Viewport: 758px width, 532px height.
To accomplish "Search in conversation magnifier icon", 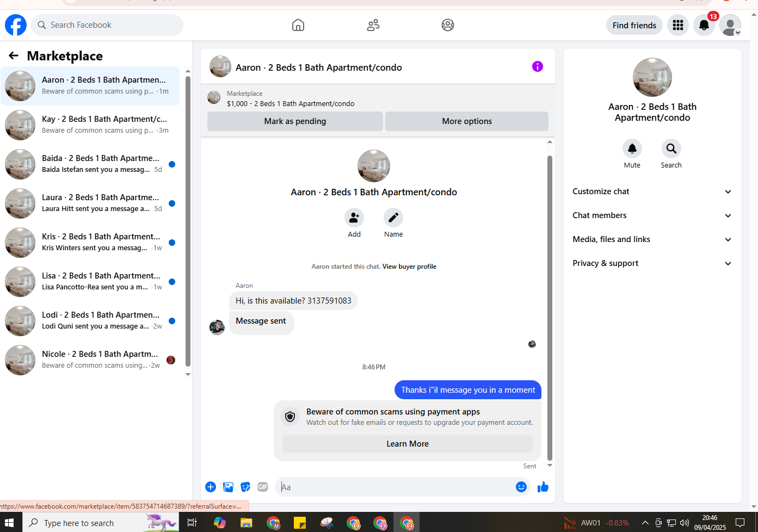I will (671, 149).
